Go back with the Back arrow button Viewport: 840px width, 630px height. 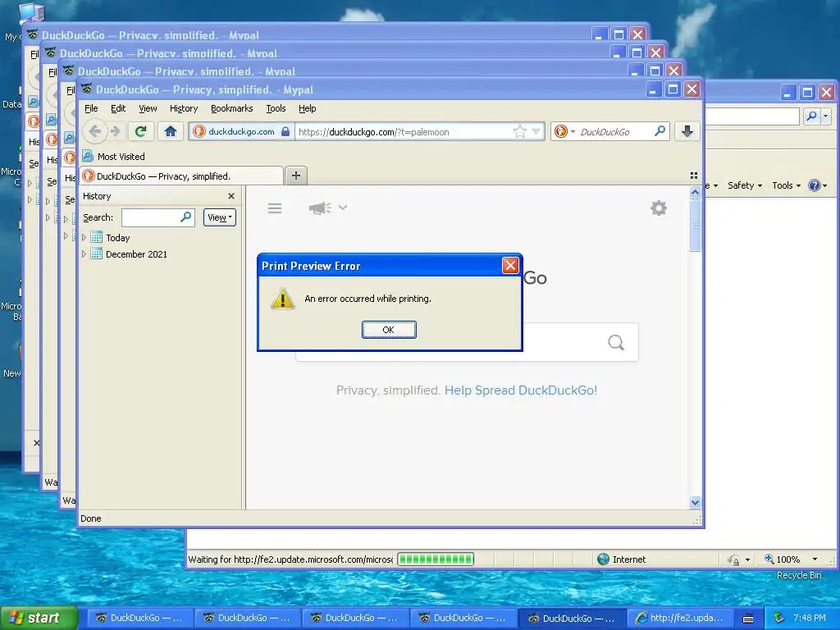[x=95, y=131]
